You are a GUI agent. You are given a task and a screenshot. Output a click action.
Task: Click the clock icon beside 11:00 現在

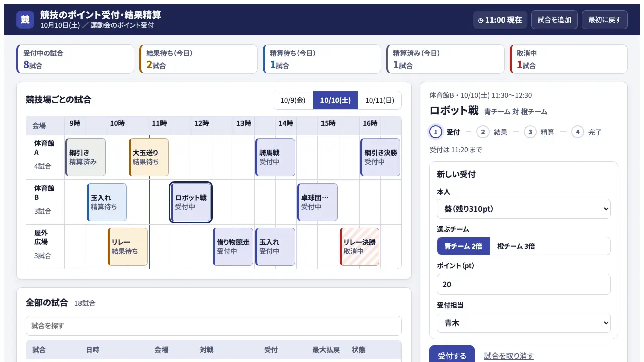[480, 20]
